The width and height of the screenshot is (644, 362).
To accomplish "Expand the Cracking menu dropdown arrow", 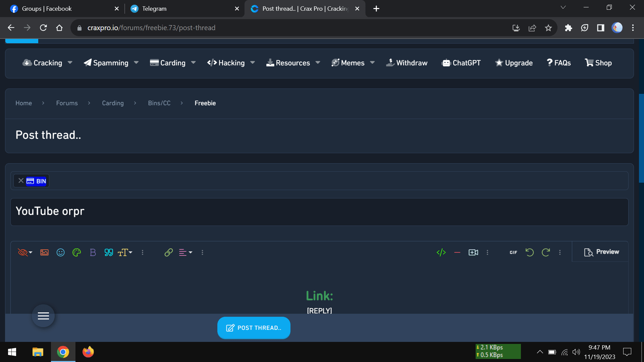I will [70, 63].
